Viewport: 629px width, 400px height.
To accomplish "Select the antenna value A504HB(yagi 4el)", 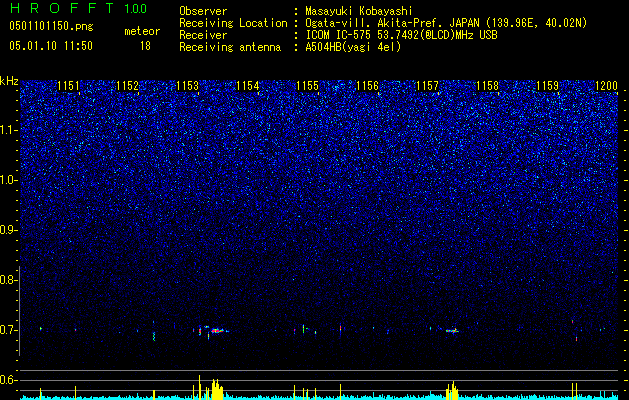I will click(x=353, y=47).
